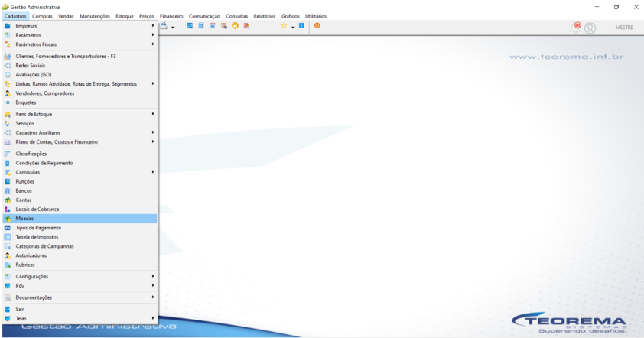Viewport: 644px width, 338px height.
Task: Choose Categorias de Campanhas entry
Action: [x=80, y=246]
